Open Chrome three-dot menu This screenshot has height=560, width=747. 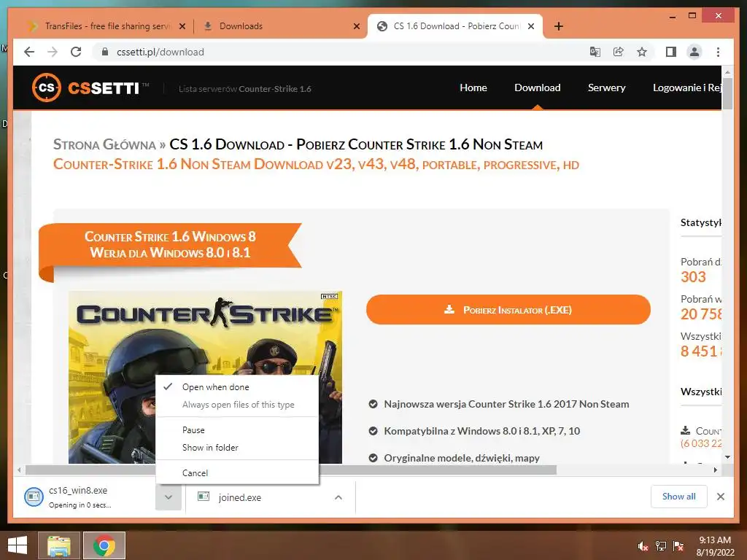click(x=718, y=52)
